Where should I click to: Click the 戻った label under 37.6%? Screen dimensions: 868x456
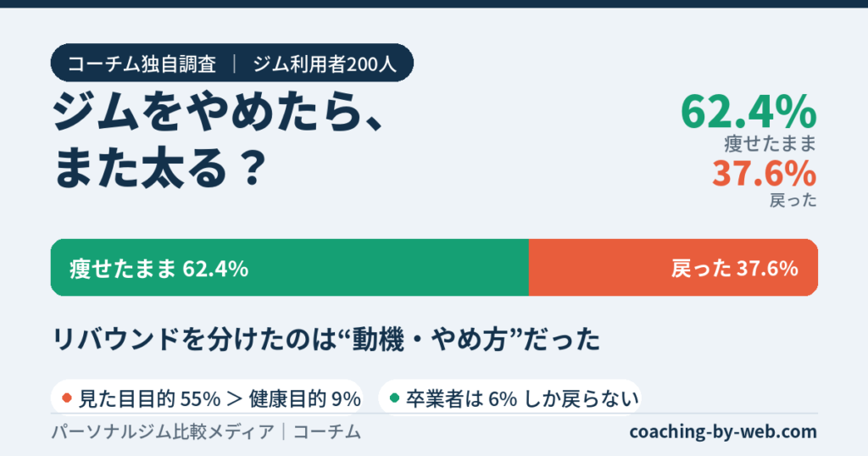point(793,200)
